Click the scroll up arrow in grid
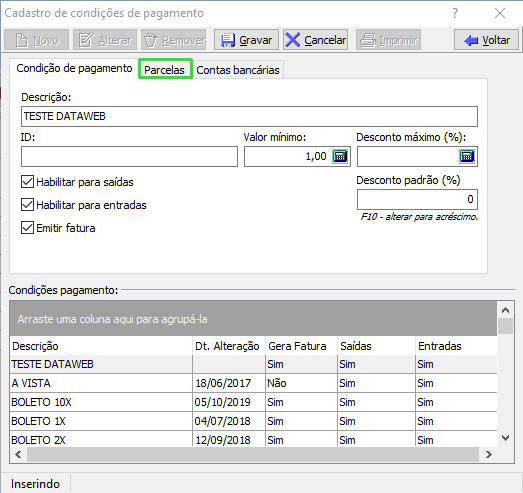The width and height of the screenshot is (523, 493). (505, 310)
